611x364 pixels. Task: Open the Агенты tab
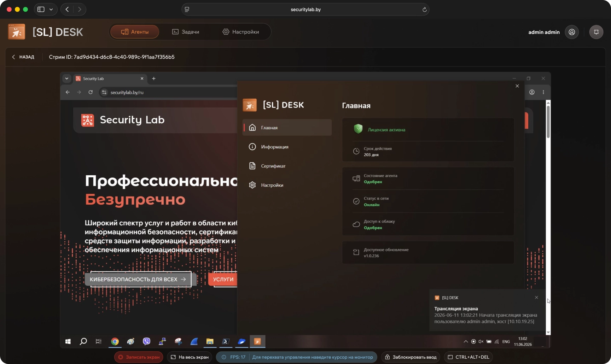(135, 32)
